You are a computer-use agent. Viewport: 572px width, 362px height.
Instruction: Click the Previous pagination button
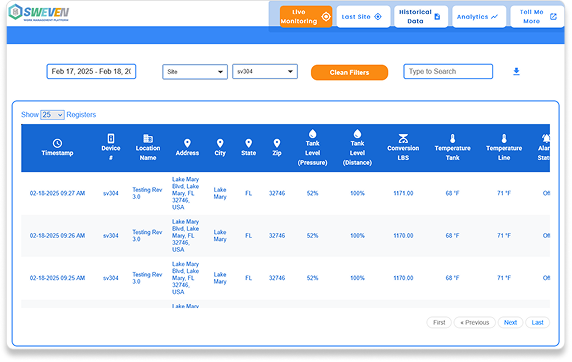[474, 323]
